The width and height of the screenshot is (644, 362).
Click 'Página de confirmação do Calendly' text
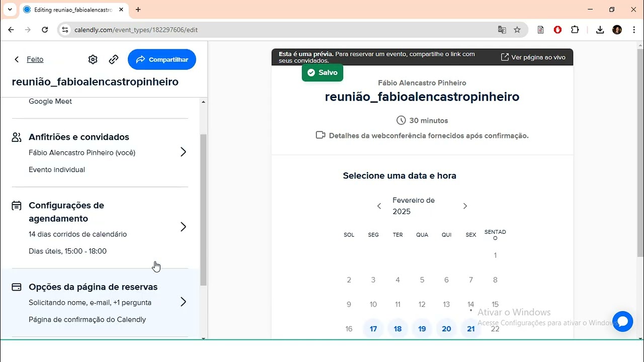click(88, 319)
